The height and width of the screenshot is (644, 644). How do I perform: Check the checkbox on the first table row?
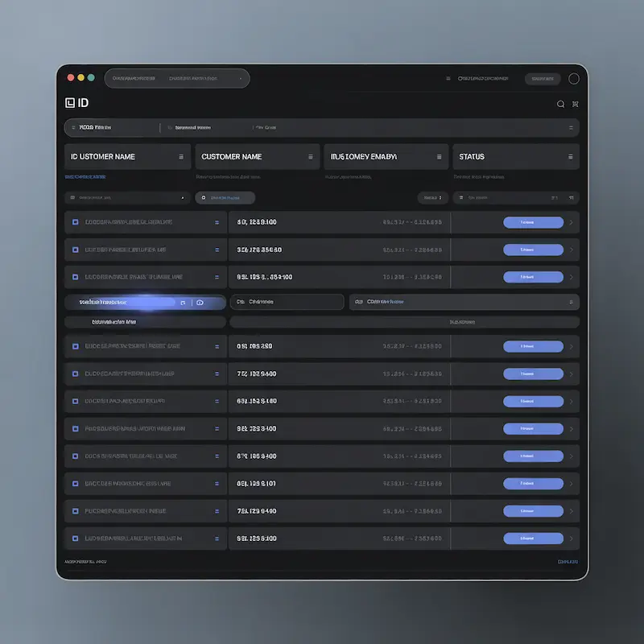click(76, 222)
